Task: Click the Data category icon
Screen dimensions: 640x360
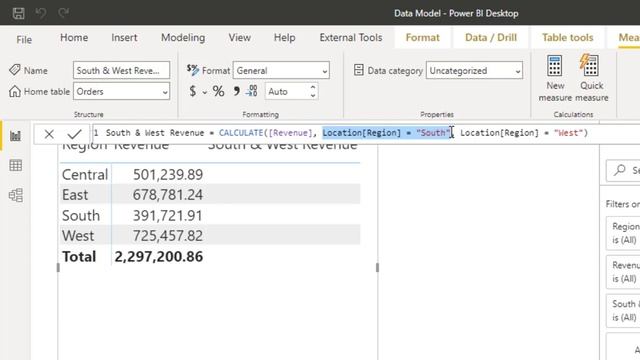Action: click(x=359, y=70)
